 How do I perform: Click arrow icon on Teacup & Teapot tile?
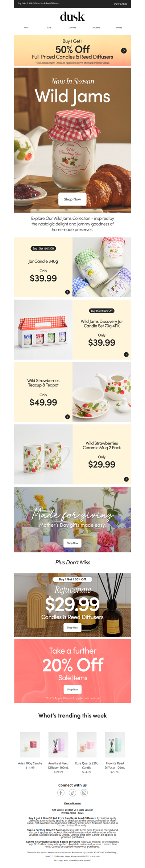pyautogui.click(x=67, y=417)
